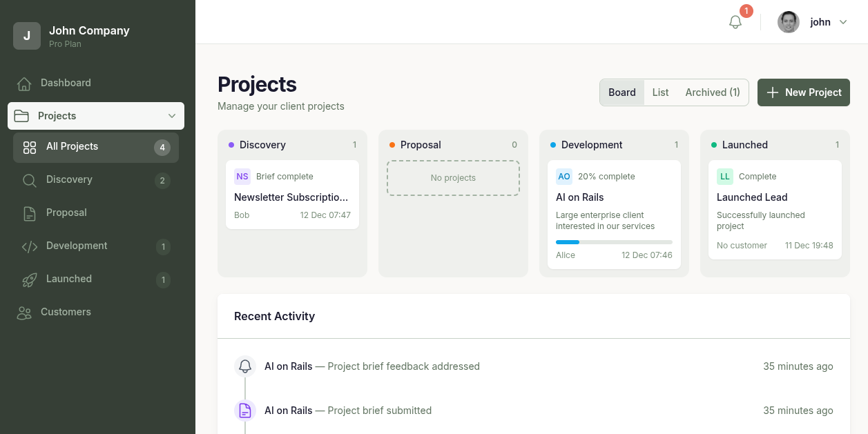The height and width of the screenshot is (434, 868).
Task: Create a New Project
Action: pyautogui.click(x=804, y=92)
